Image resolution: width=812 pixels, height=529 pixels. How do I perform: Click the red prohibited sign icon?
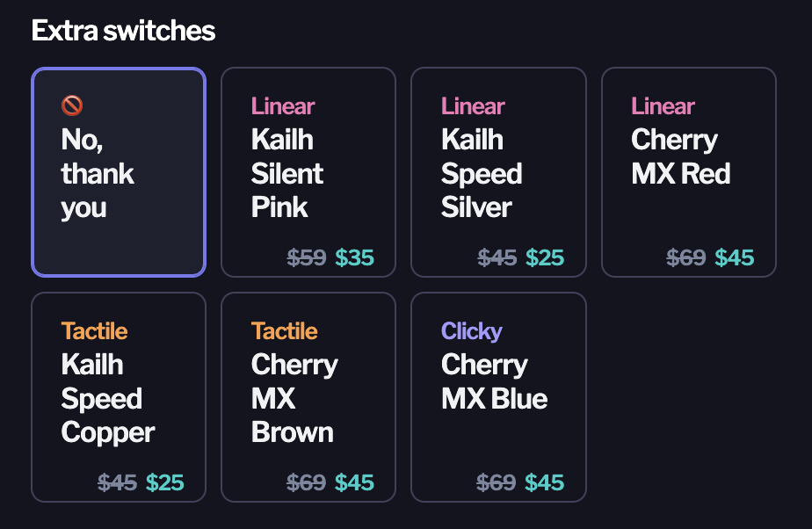(72, 105)
